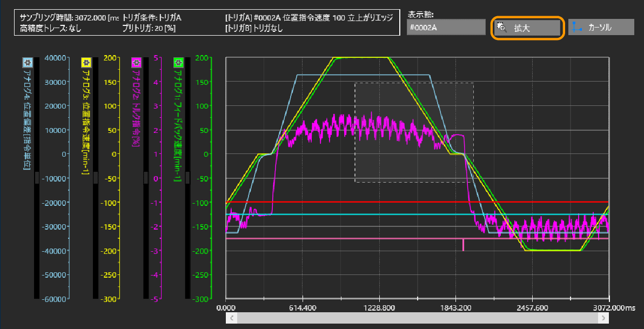
Task: Click the 拡大 zoom button
Action: [527, 28]
